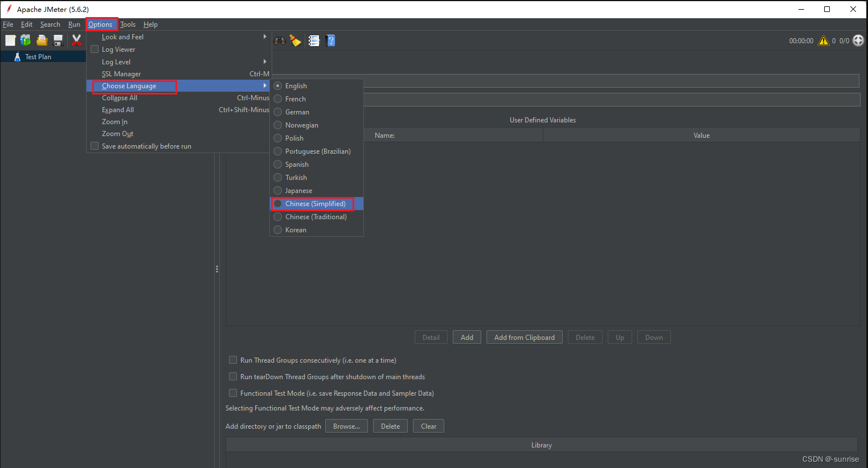This screenshot has height=468, width=868.
Task: Switch language to Chinese (Traditional)
Action: pyautogui.click(x=317, y=217)
